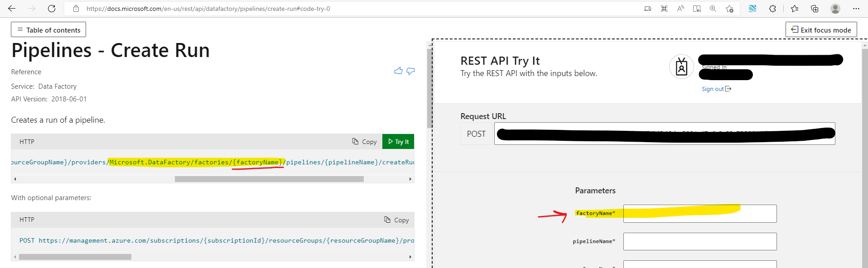The image size is (868, 268).
Task: Open the QR code apps icon
Action: point(664,9)
